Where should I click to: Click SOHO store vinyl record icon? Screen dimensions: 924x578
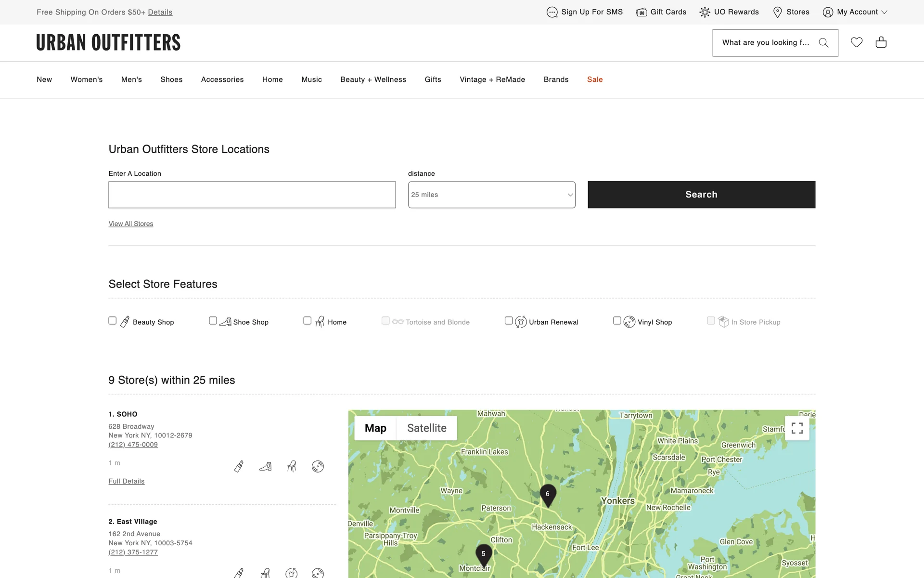click(318, 466)
